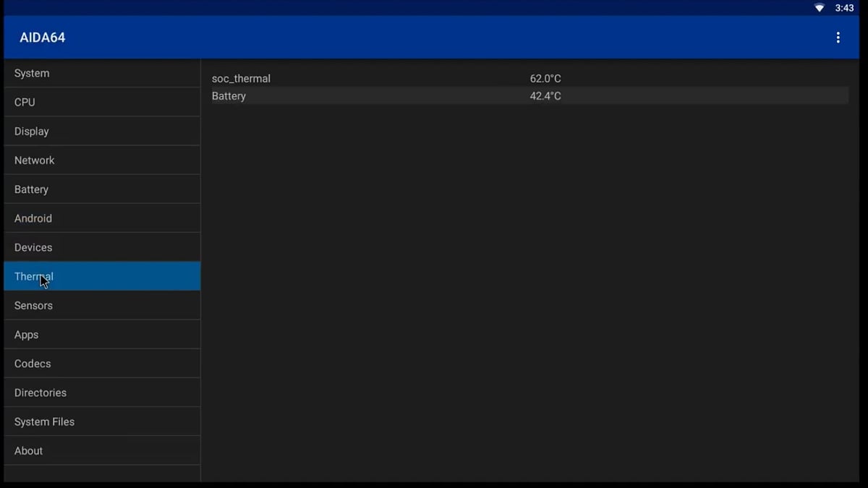Click the clock showing 3:43

(844, 8)
